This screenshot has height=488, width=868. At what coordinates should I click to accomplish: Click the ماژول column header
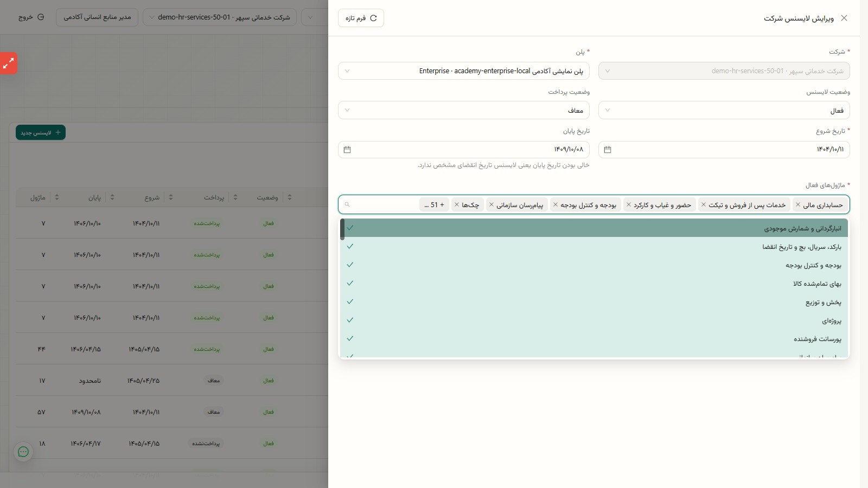38,197
